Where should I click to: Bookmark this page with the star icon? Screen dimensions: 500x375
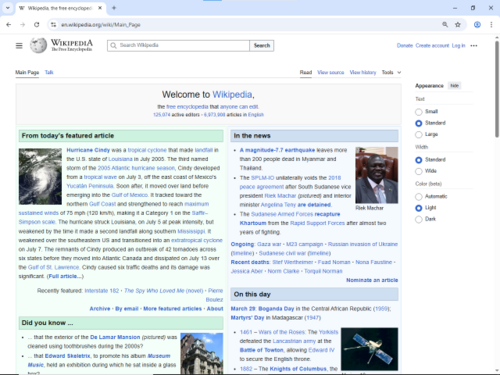click(x=458, y=25)
